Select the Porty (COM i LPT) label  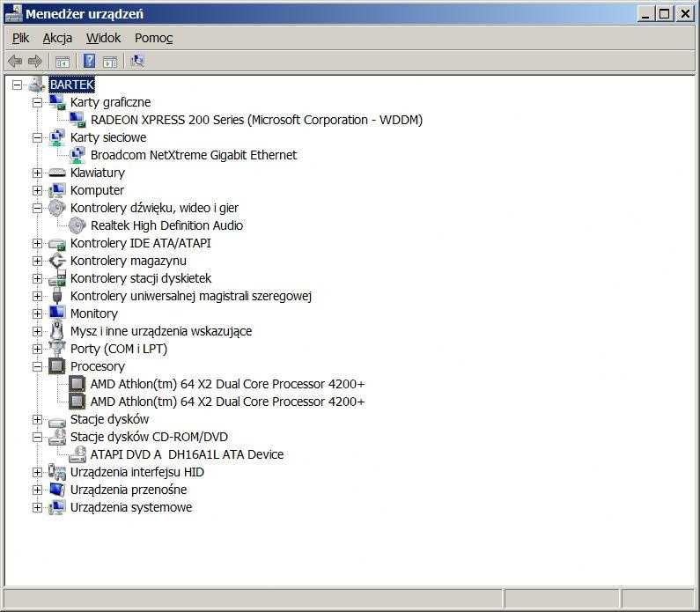(119, 349)
